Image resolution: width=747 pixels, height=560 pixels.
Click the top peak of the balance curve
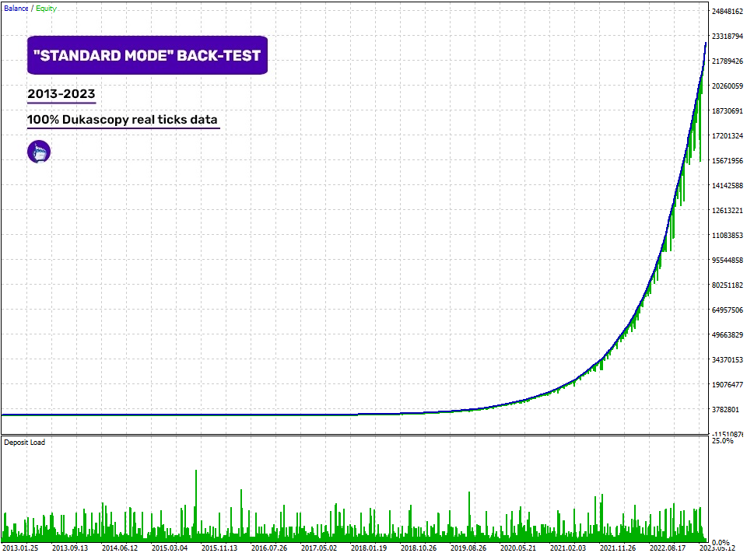[x=705, y=43]
